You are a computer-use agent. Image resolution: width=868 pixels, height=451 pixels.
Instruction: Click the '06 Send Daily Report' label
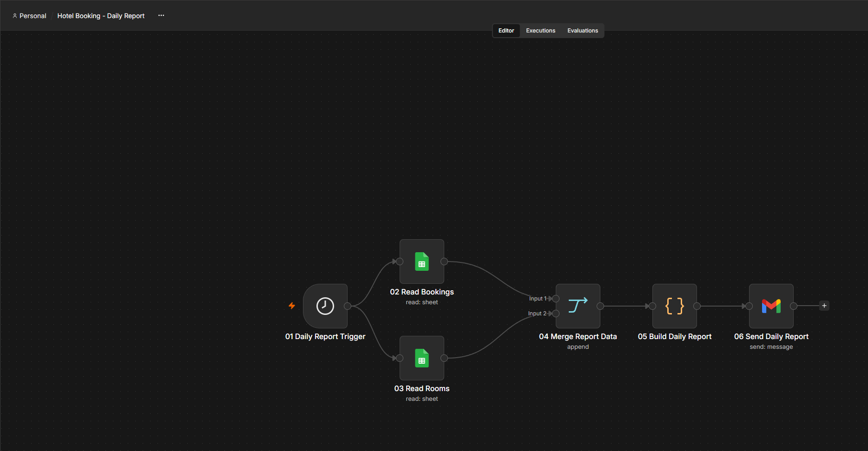point(771,336)
